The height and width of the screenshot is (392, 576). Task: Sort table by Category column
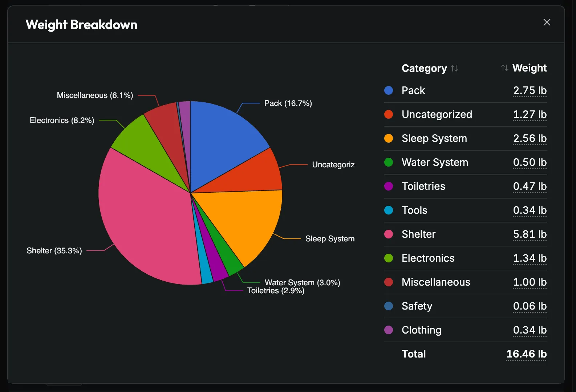point(430,68)
